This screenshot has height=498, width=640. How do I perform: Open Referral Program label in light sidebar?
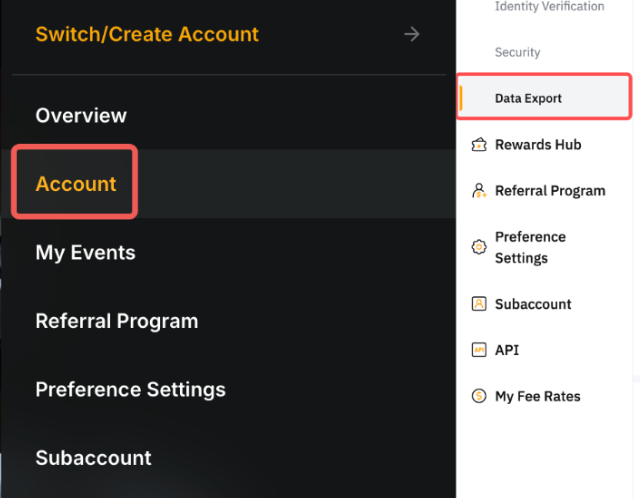click(550, 191)
